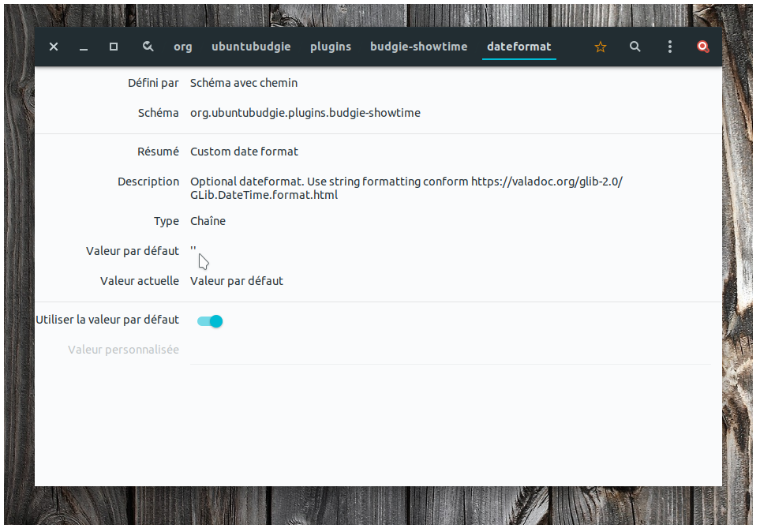This screenshot has height=532, width=760.
Task: Open the three-dot actions menu
Action: coord(669,47)
